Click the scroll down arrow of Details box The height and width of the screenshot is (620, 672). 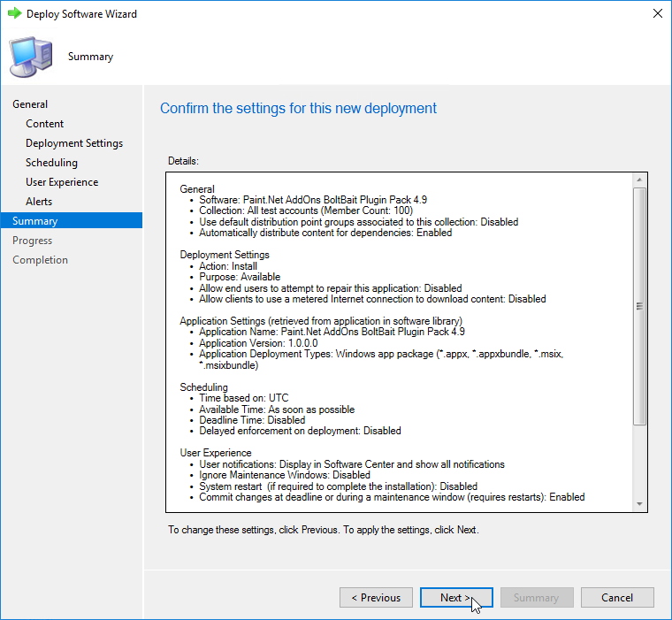pyautogui.click(x=639, y=503)
